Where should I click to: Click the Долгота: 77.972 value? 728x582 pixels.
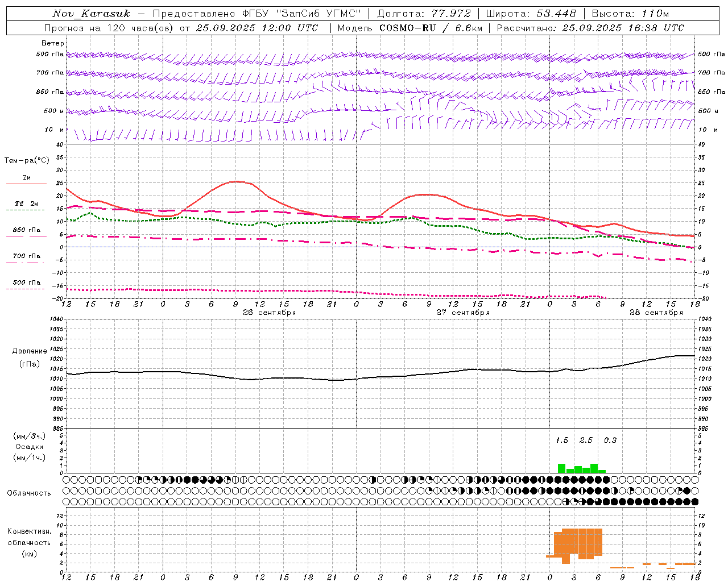tap(424, 14)
